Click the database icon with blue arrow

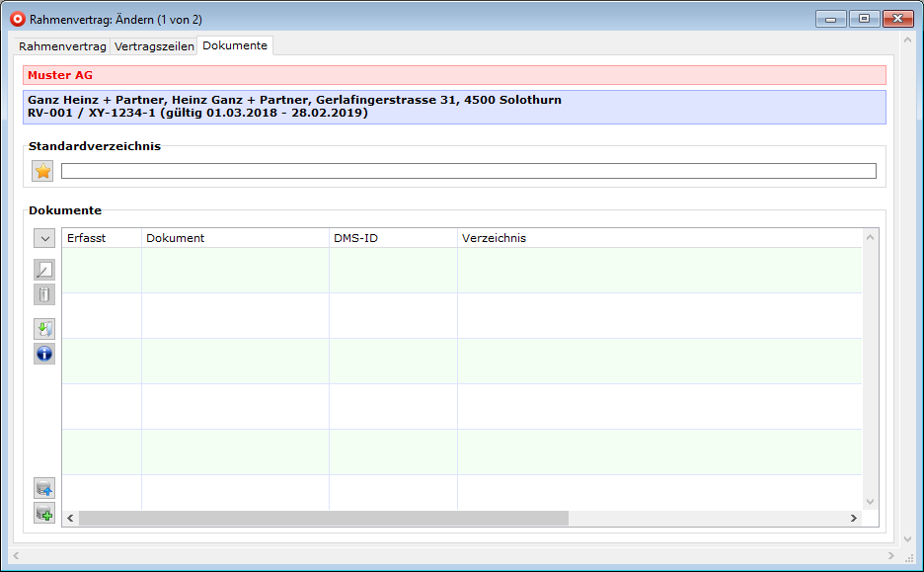pos(44,488)
